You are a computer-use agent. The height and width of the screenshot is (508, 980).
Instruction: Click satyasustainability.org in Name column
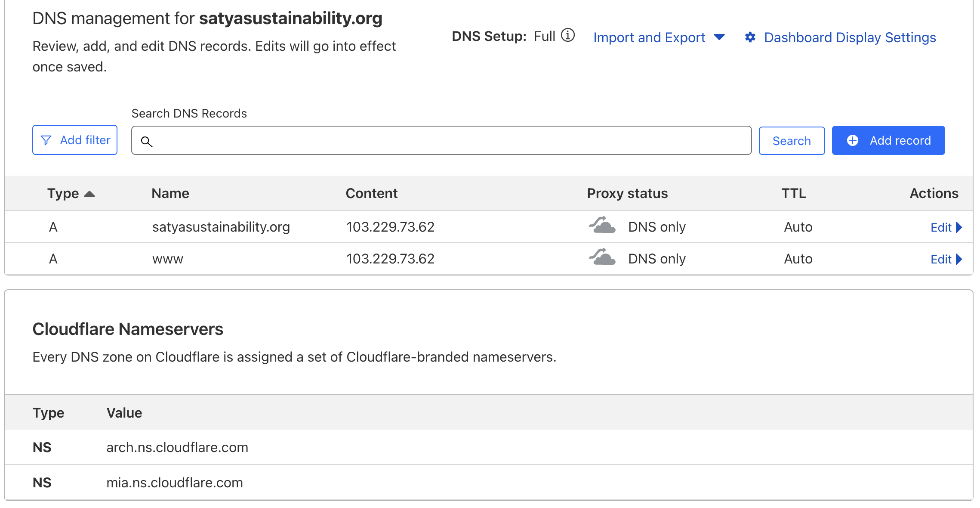221,227
